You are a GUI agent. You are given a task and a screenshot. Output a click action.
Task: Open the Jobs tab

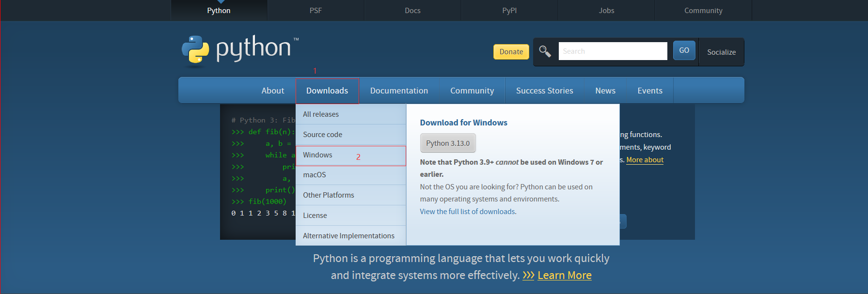pyautogui.click(x=607, y=10)
